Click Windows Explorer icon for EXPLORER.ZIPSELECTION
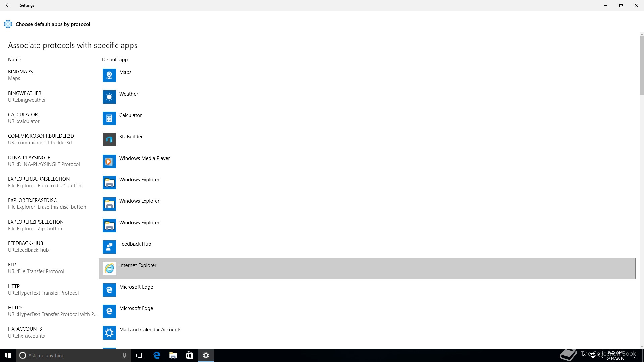This screenshot has height=362, width=644. tap(109, 226)
